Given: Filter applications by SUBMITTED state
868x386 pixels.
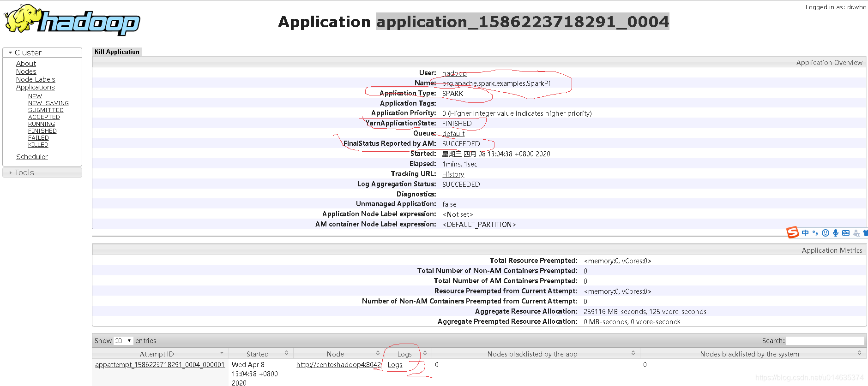Looking at the screenshot, I should (x=46, y=110).
